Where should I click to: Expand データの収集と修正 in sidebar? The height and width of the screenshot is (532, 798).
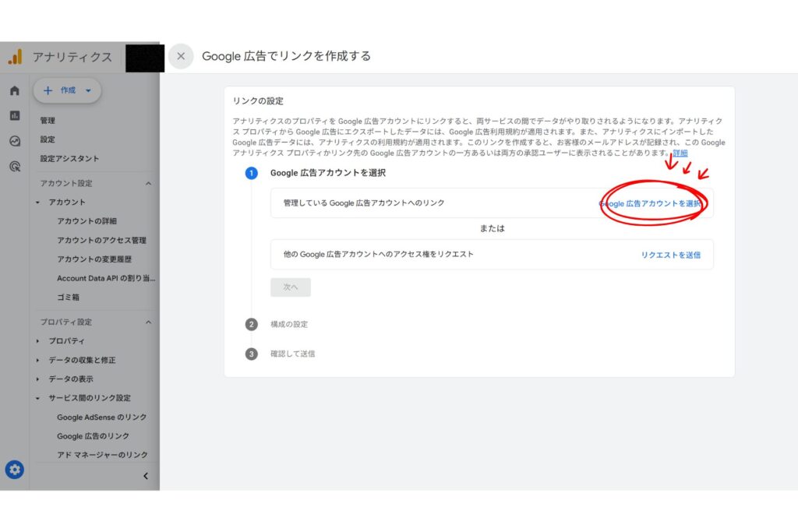(38, 360)
